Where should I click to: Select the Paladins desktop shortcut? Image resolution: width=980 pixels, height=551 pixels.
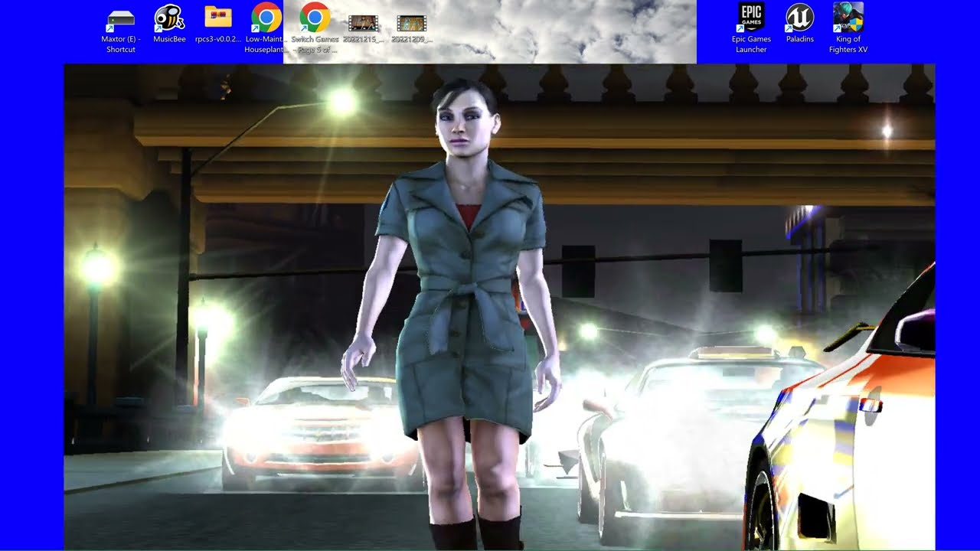(x=800, y=24)
